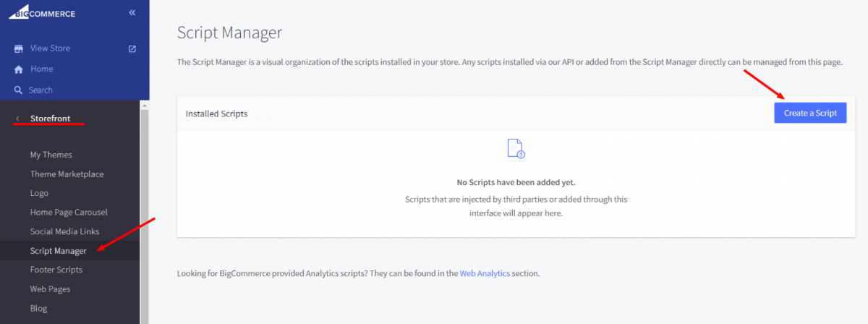Open external link icon beside View Store
This screenshot has height=324, width=868.
pyautogui.click(x=132, y=48)
